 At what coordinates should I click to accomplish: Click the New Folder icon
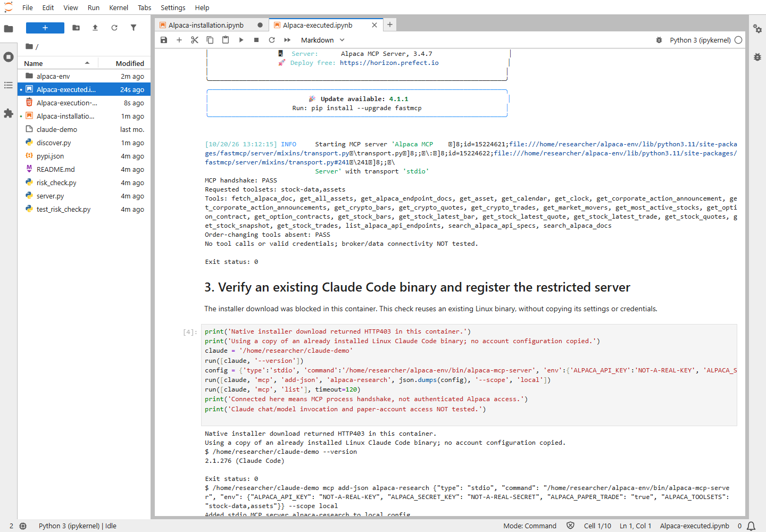[76, 28]
